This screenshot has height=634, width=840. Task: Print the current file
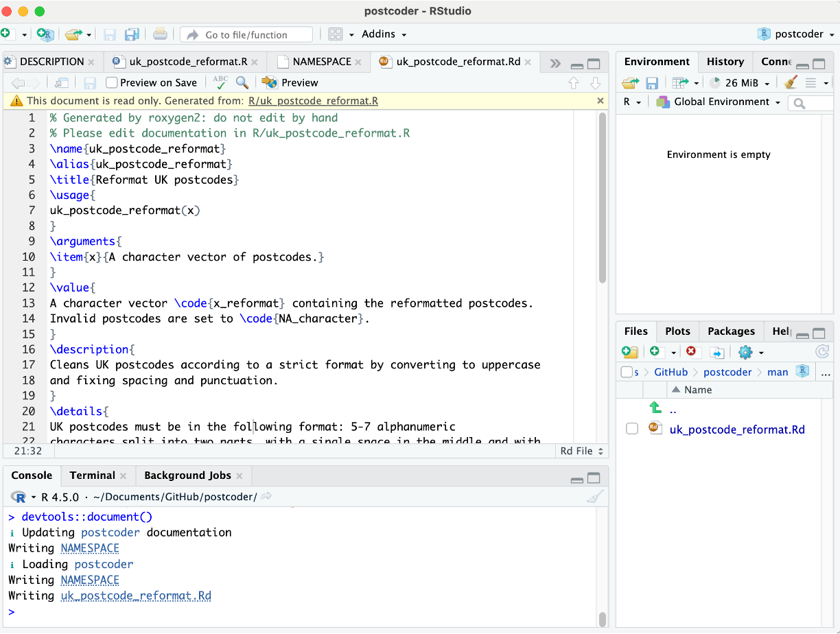click(160, 34)
